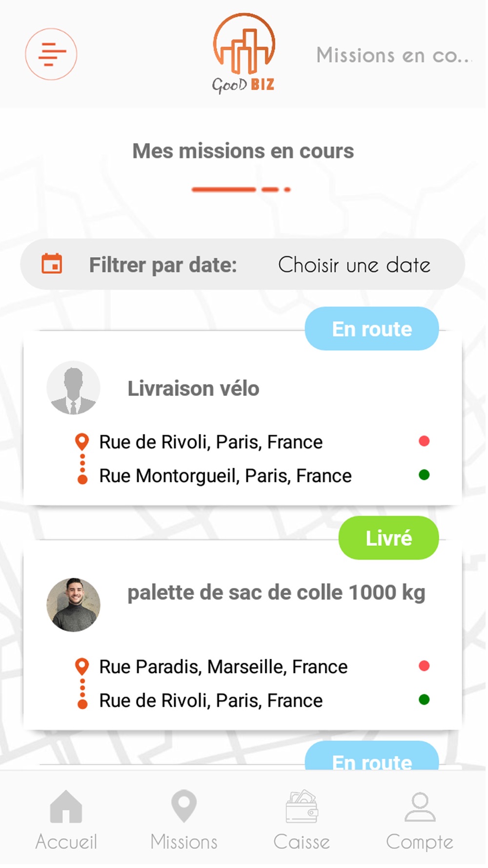
Task: Select the 'En route' status badge for Livraison vélo
Action: 372,329
